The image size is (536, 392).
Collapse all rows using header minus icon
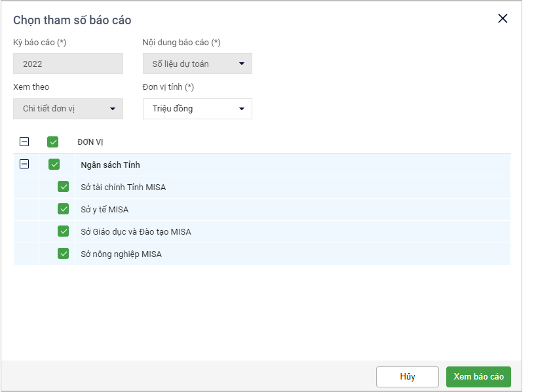coord(24,142)
